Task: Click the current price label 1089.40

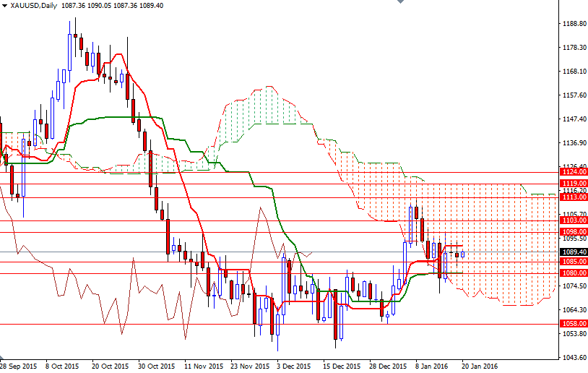Action: click(x=574, y=252)
